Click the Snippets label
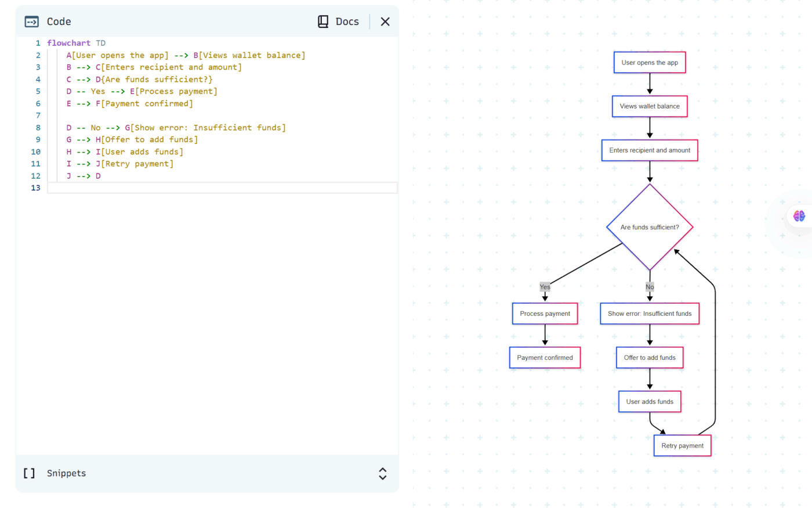This screenshot has width=812, height=508. point(66,473)
